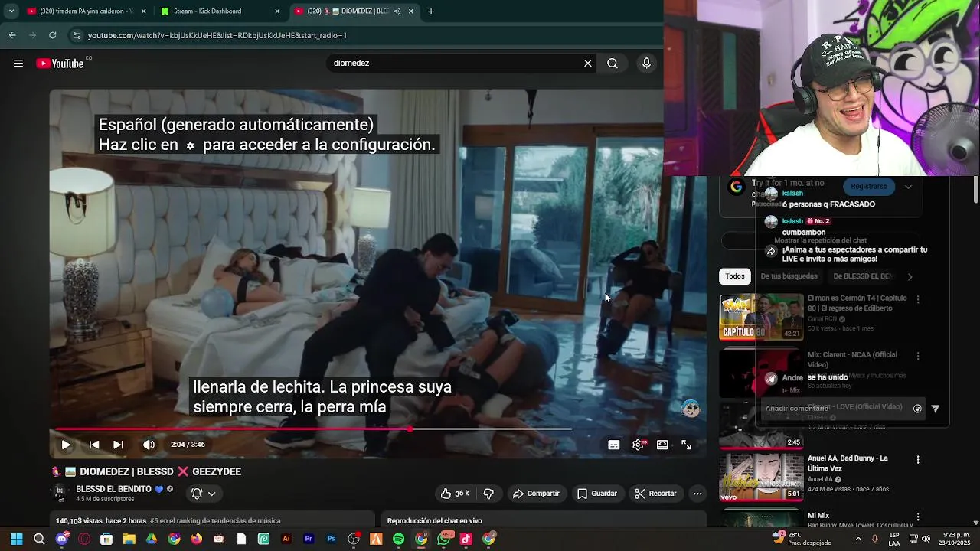980x551 pixels.
Task: Clip the video using Recortar
Action: pyautogui.click(x=655, y=494)
